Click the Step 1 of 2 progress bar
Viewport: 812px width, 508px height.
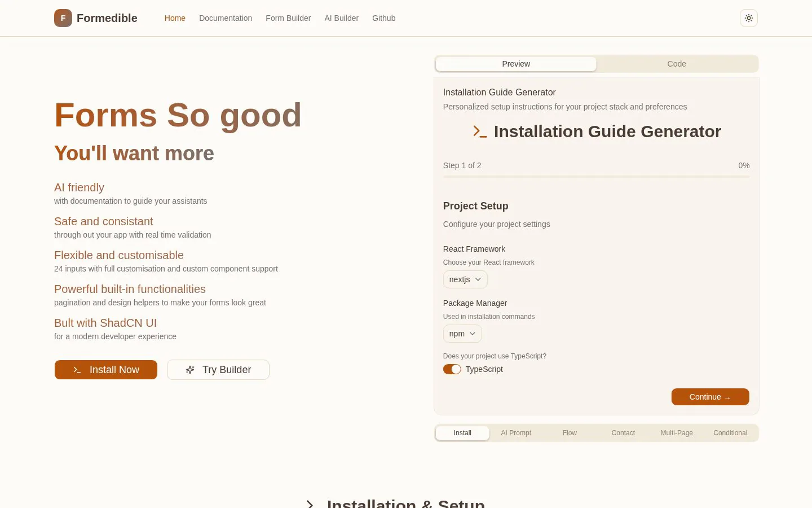597,177
